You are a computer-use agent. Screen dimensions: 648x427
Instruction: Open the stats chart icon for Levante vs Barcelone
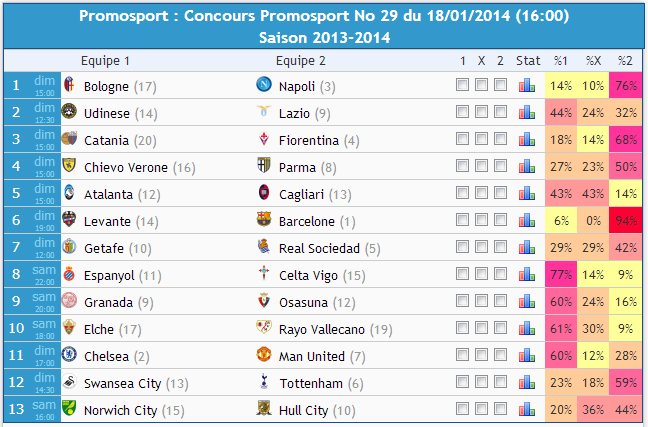pyautogui.click(x=527, y=220)
